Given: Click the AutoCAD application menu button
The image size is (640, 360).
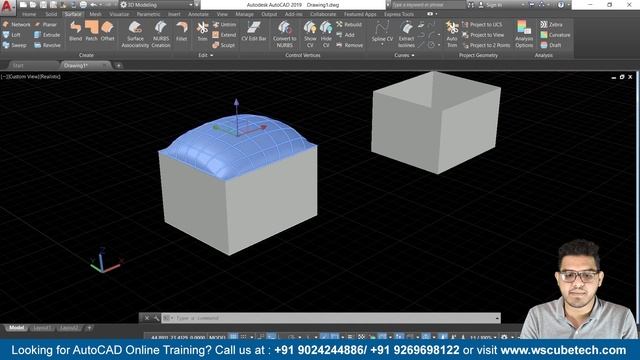Looking at the screenshot, I should point(7,7).
